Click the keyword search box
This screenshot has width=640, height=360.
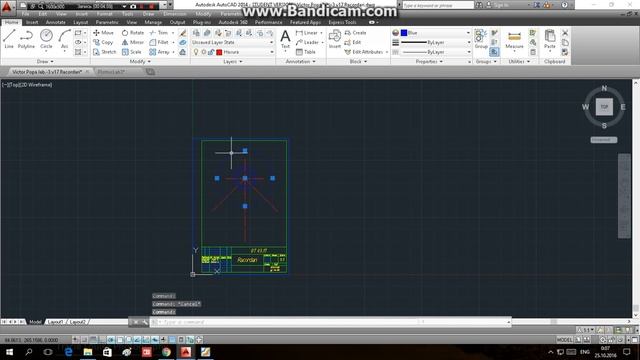click(x=438, y=5)
